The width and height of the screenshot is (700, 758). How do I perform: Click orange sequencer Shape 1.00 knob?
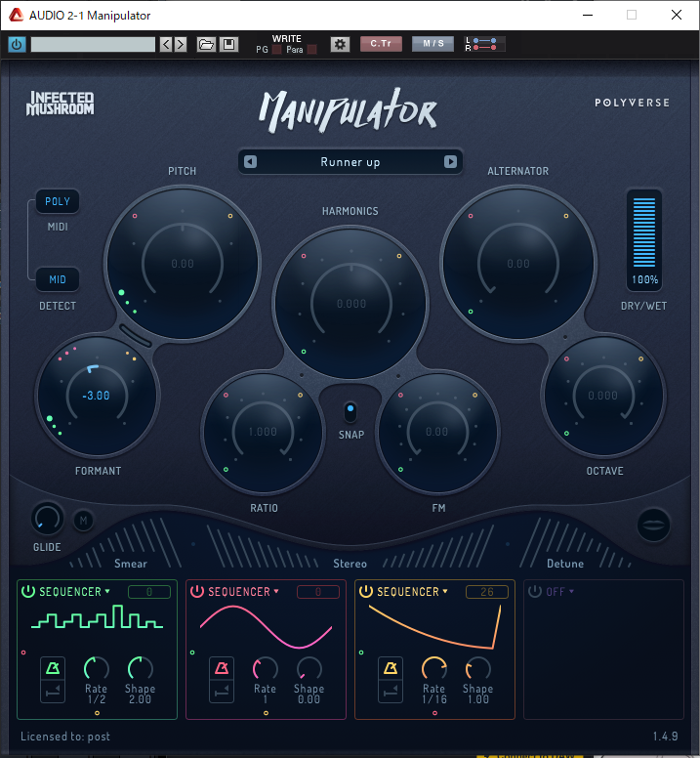[477, 669]
